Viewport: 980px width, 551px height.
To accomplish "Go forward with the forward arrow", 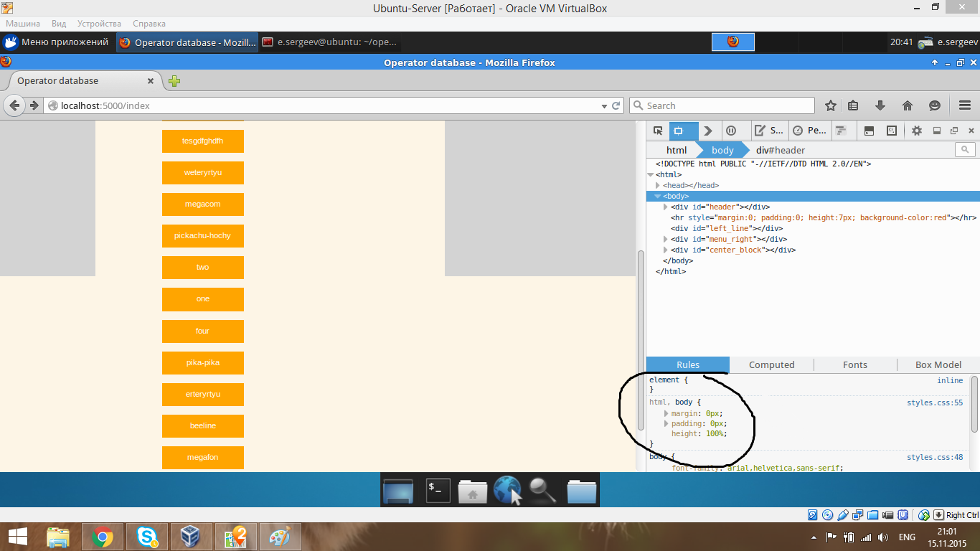I will tap(34, 105).
